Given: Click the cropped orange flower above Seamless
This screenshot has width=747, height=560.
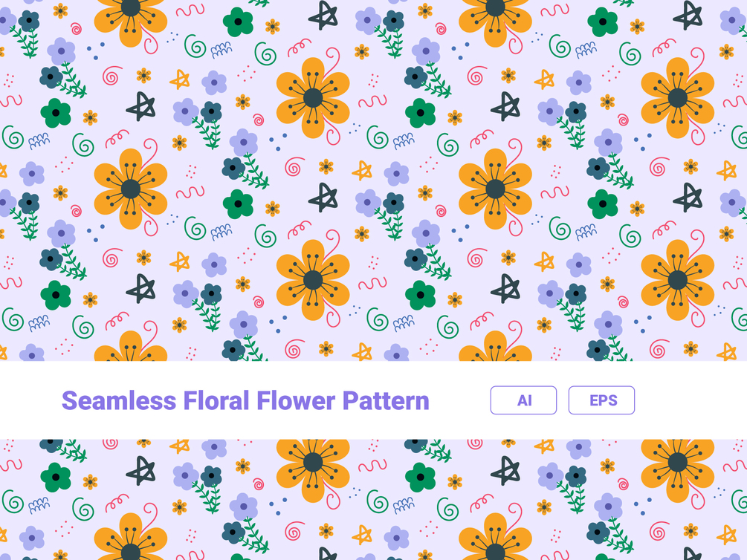Looking at the screenshot, I should [x=131, y=345].
